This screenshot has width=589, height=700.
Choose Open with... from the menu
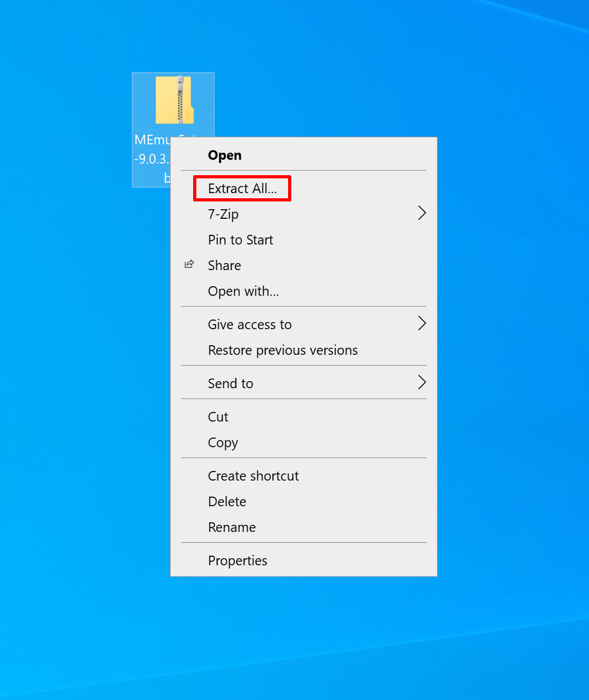point(243,291)
